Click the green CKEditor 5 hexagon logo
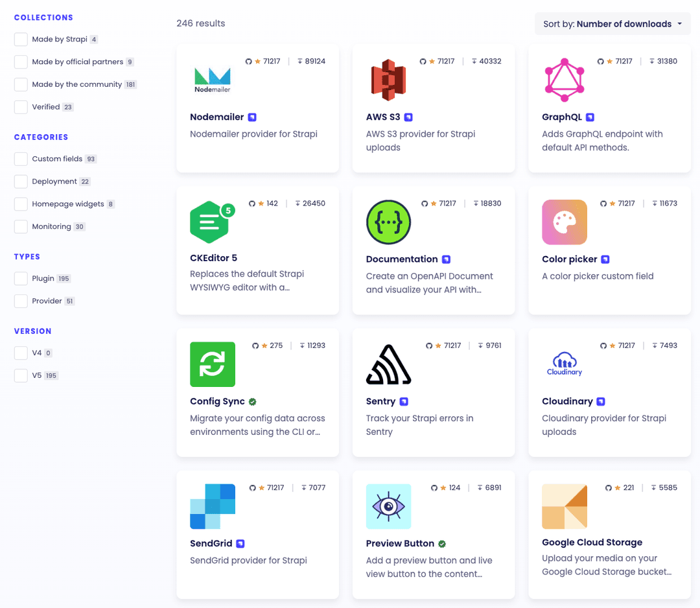 213,222
